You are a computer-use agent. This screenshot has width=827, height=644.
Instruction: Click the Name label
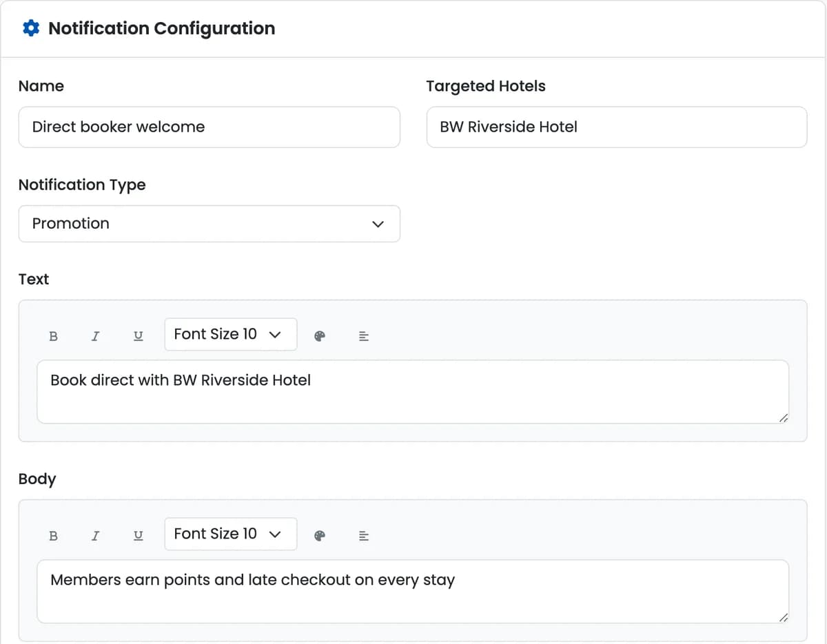coord(41,86)
